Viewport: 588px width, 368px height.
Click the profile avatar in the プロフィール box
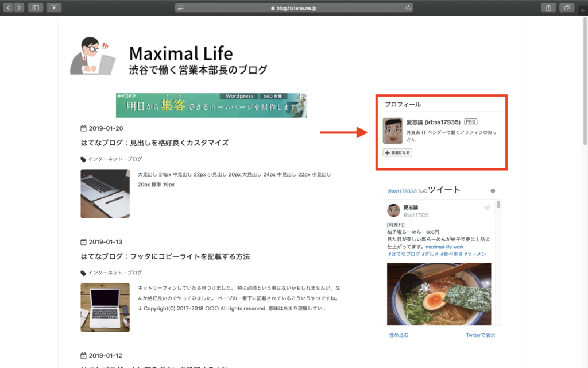pyautogui.click(x=393, y=131)
